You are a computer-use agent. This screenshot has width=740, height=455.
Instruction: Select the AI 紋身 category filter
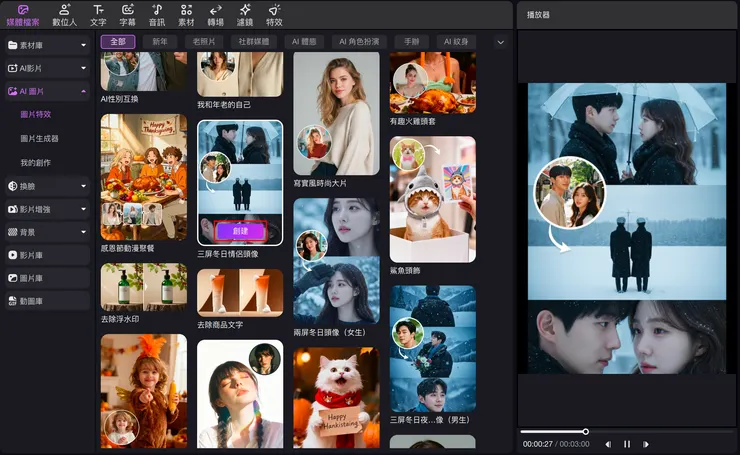pyautogui.click(x=456, y=42)
